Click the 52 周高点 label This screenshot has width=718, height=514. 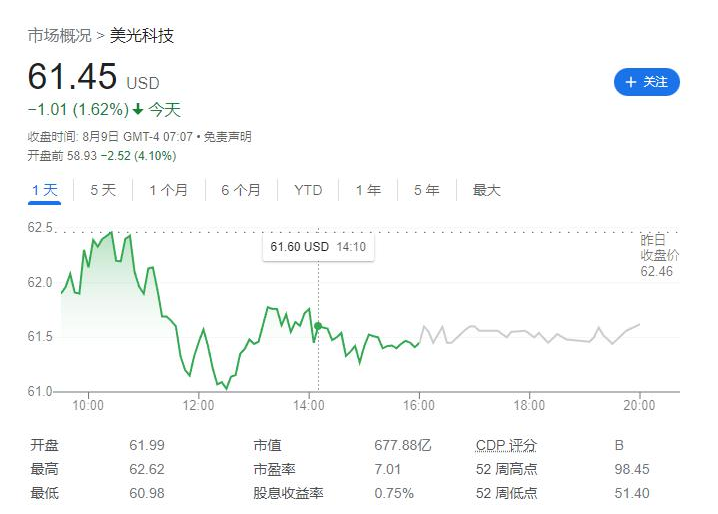[506, 469]
